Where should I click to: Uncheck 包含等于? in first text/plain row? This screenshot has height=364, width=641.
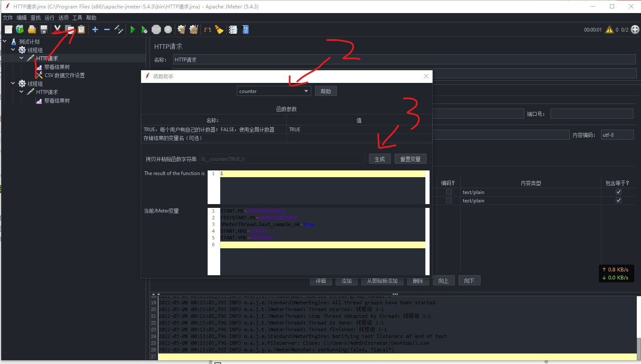[619, 192]
